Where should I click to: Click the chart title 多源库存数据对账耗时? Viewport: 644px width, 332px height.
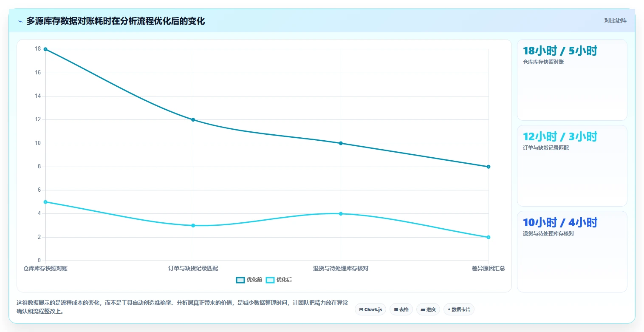(116, 21)
